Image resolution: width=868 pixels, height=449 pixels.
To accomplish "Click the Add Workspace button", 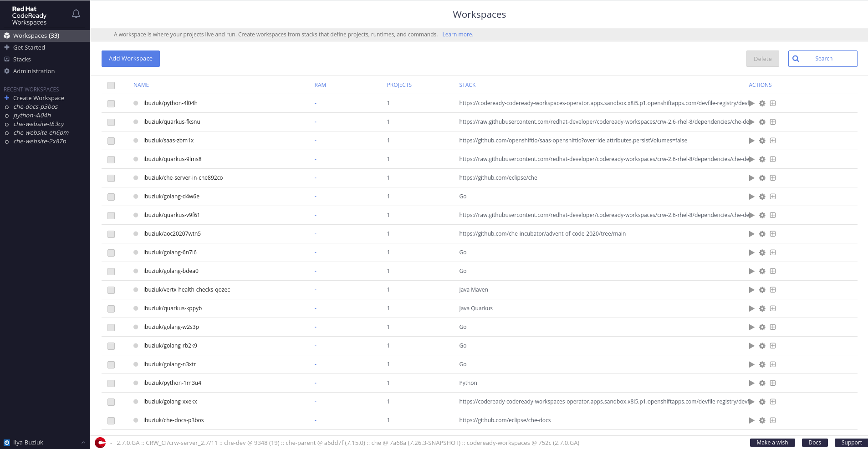I will click(x=131, y=59).
